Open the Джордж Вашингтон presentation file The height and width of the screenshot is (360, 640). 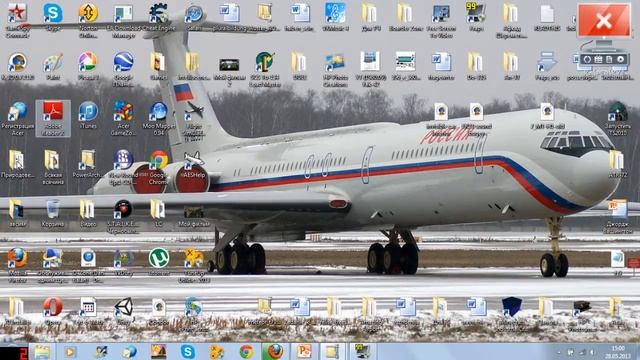click(x=617, y=216)
